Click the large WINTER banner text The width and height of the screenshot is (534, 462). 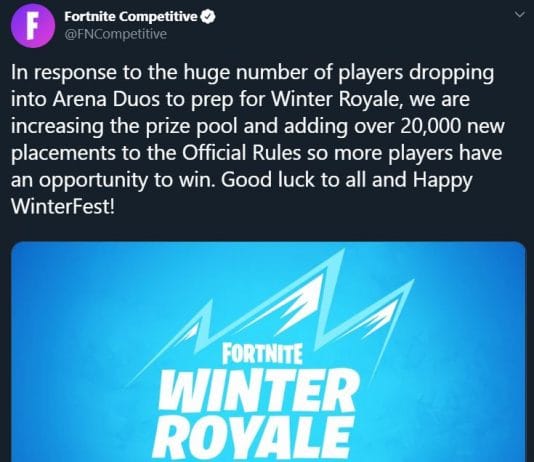(261, 390)
